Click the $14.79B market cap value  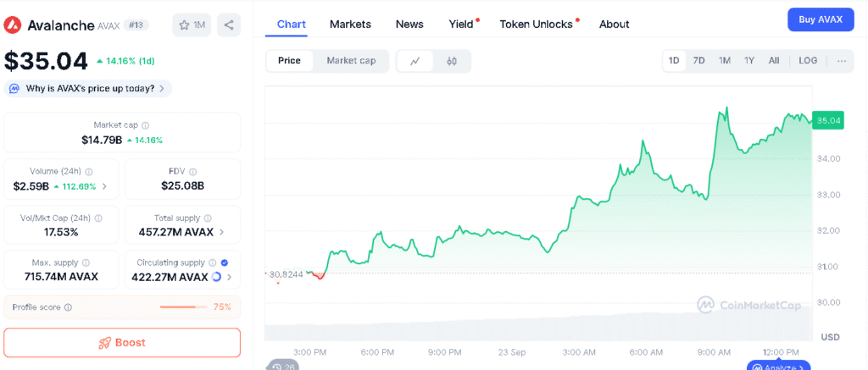(102, 140)
